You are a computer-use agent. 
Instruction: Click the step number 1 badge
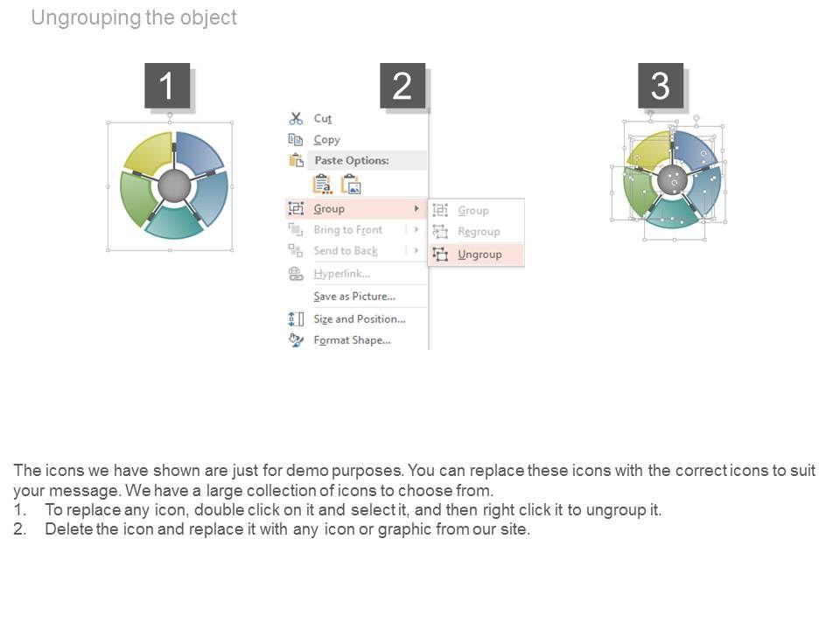[166, 86]
